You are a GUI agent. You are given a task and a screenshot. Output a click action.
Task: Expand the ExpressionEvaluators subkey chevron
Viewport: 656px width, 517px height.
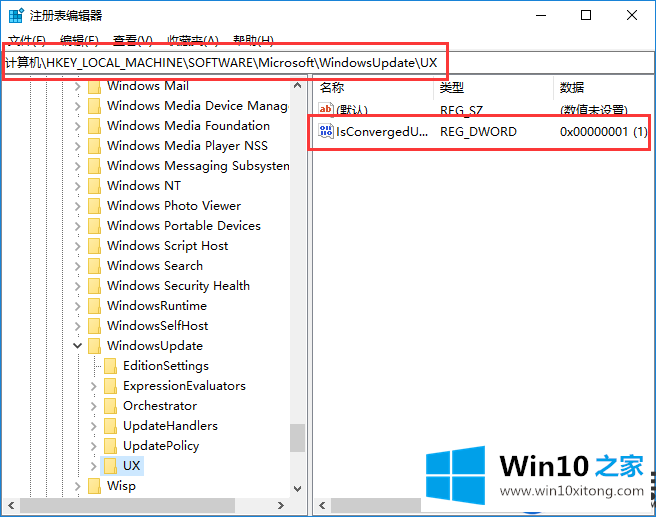(94, 386)
